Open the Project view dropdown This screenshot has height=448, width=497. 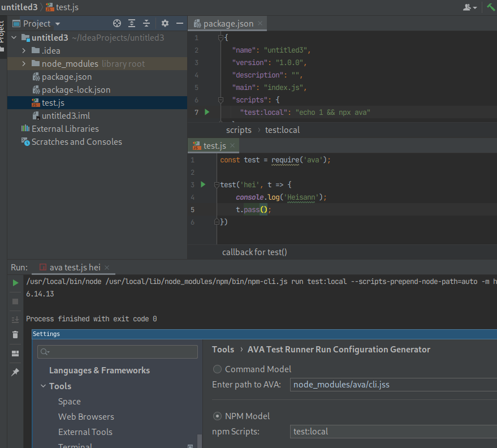pyautogui.click(x=58, y=24)
